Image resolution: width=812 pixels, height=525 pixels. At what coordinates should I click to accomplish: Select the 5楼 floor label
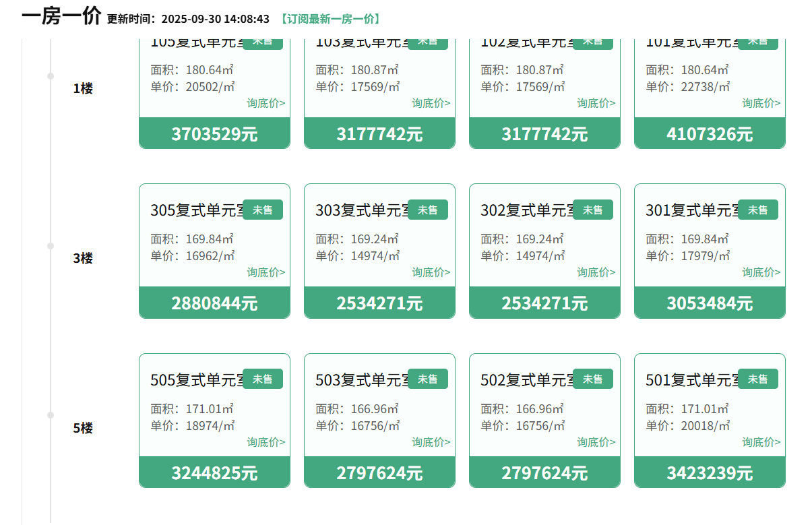pos(83,428)
